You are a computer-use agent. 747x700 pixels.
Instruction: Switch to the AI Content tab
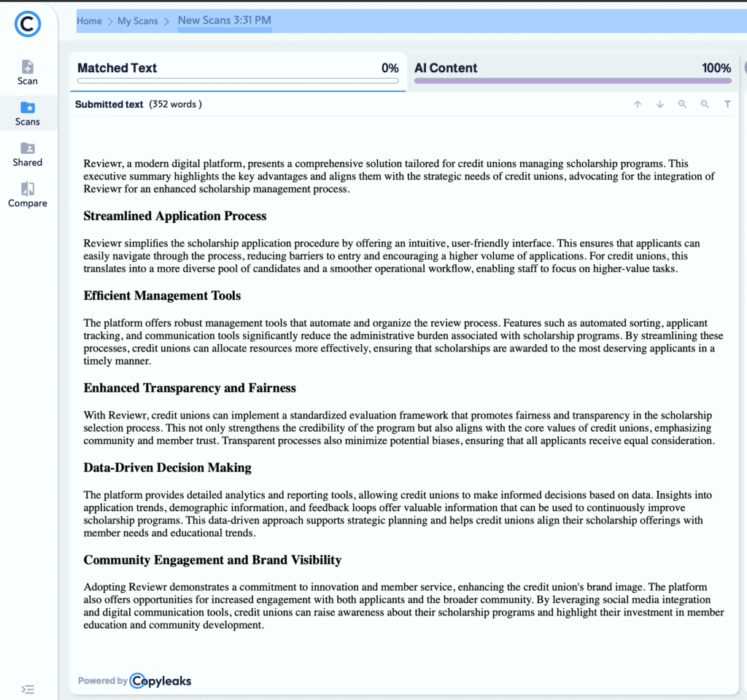[572, 71]
